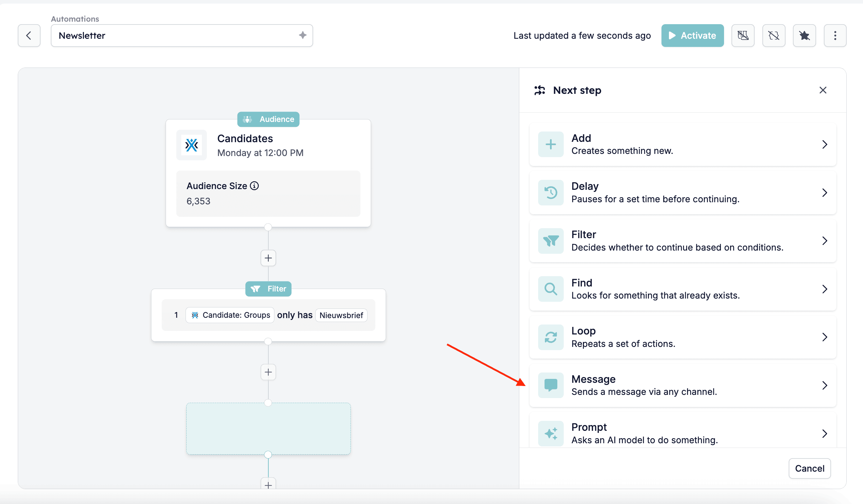863x504 pixels.
Task: Click the plus between Audience and Filter
Action: (x=268, y=258)
